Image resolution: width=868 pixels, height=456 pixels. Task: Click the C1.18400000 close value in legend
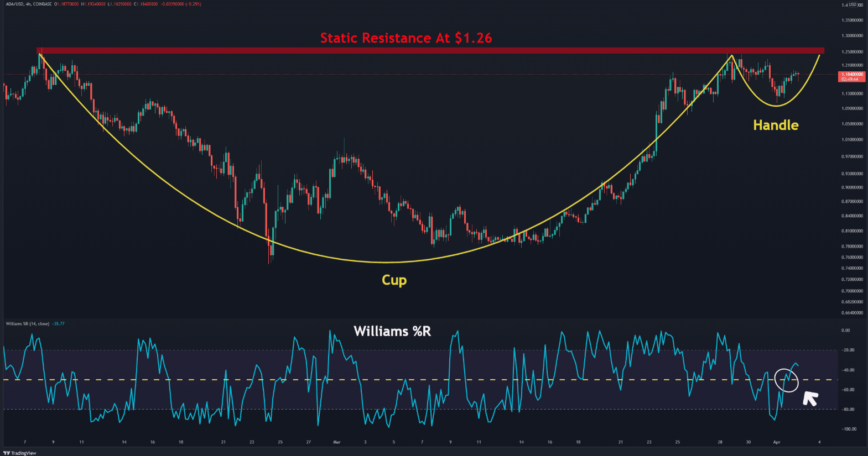click(x=145, y=4)
